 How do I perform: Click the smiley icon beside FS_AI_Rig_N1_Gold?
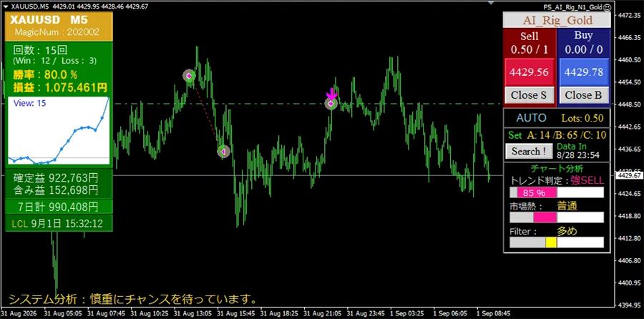point(608,7)
